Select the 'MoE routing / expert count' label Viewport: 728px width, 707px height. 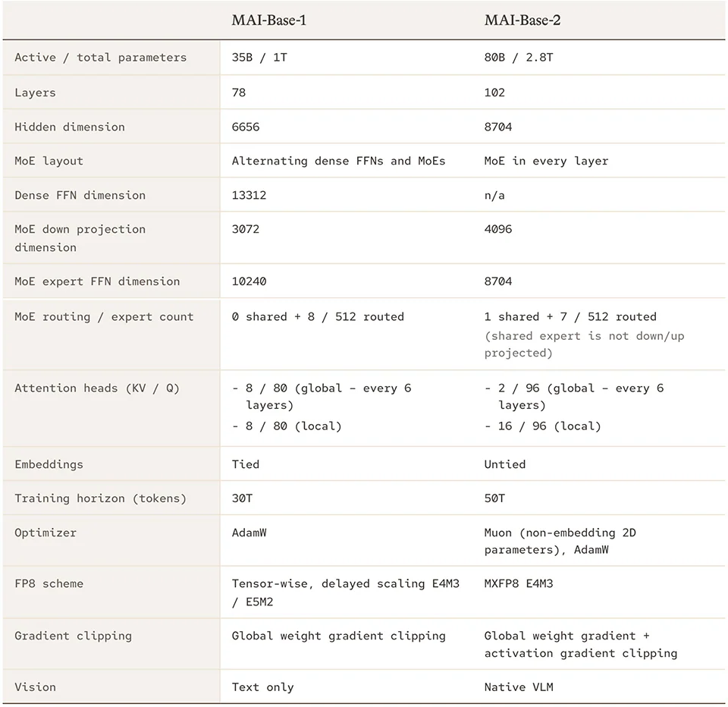(104, 317)
